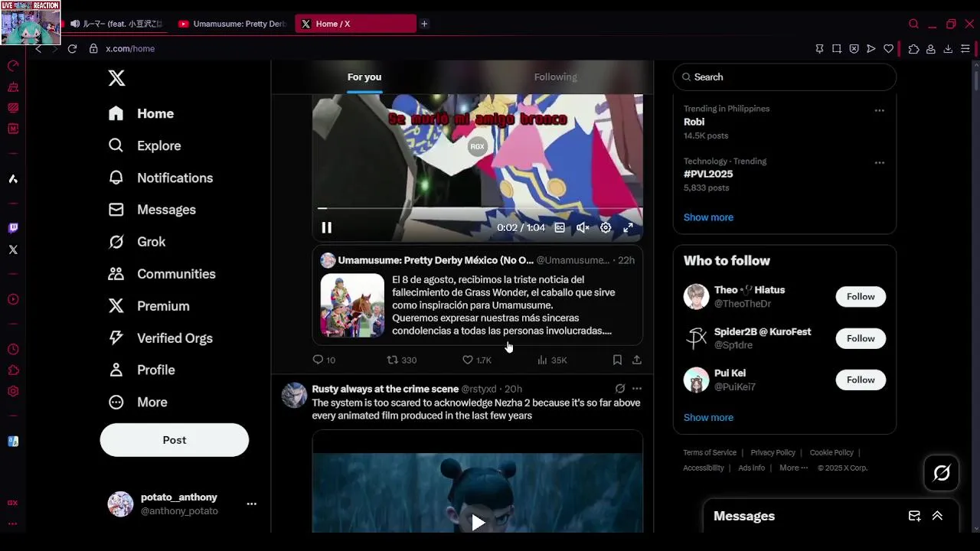Open Grok in the X sidebar
This screenshot has width=980, height=551.
pyautogui.click(x=137, y=242)
